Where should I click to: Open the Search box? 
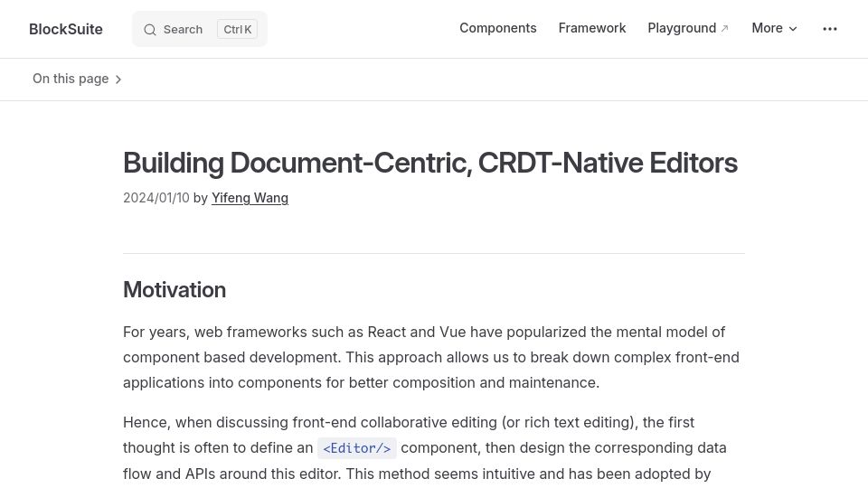coord(199,29)
